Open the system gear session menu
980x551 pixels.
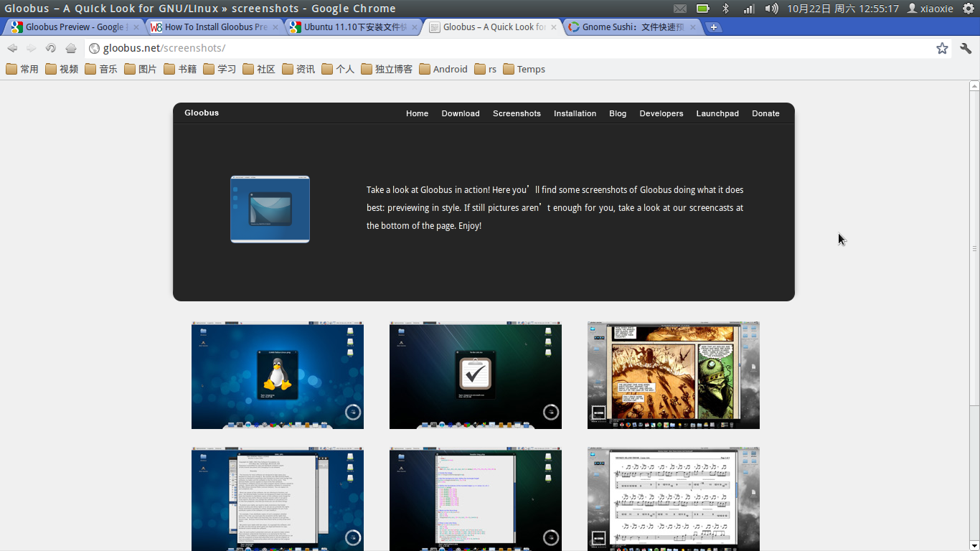tap(968, 9)
